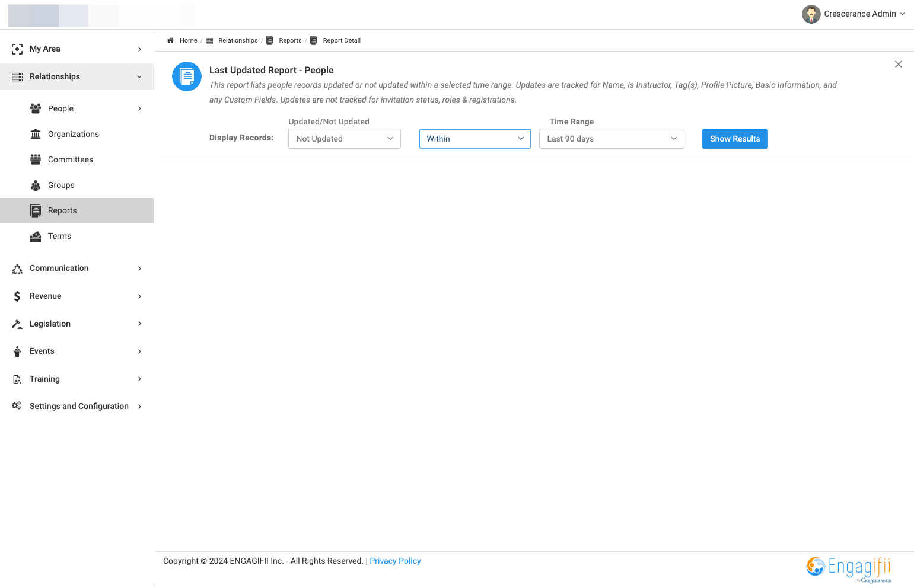
Task: Close the report detail panel
Action: (899, 64)
